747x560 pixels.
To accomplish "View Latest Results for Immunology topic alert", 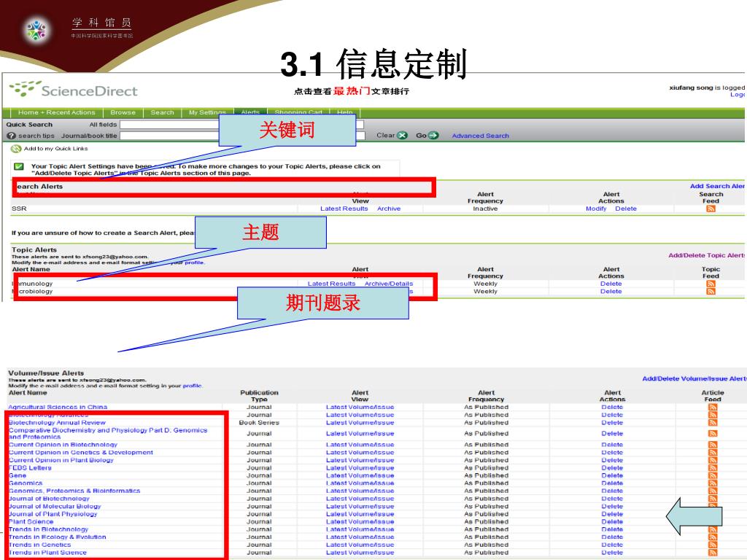I will click(x=332, y=284).
